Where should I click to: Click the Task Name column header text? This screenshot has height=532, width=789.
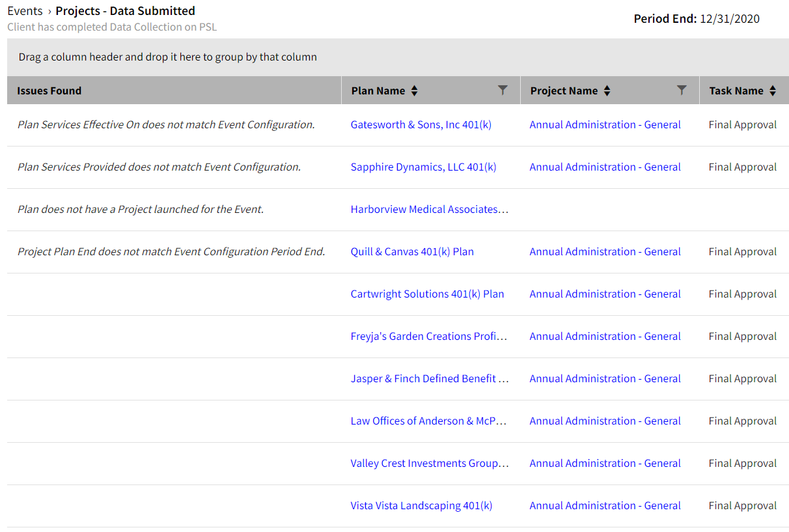[736, 91]
